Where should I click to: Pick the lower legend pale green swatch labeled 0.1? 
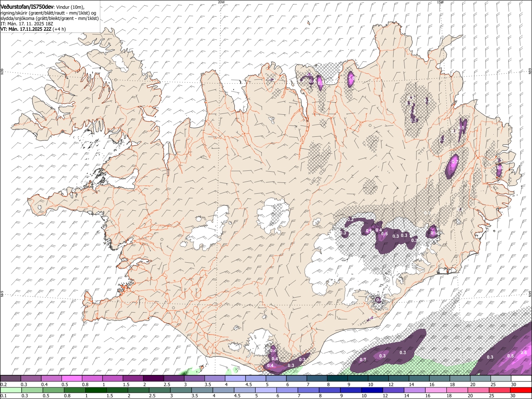click(x=11, y=390)
